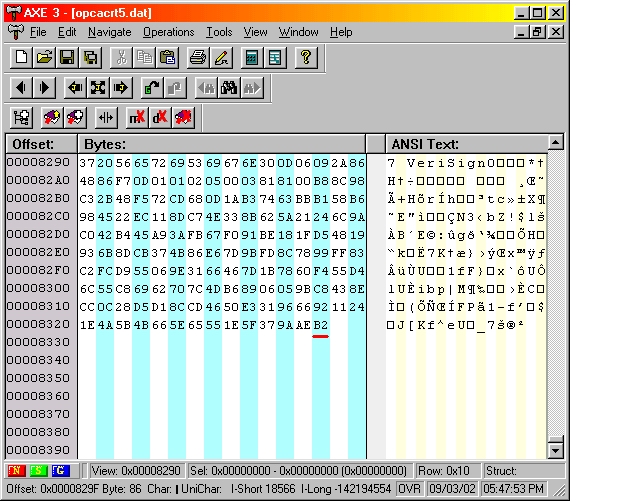The width and height of the screenshot is (640, 501).
Task: Open the Operations menu
Action: pyautogui.click(x=168, y=32)
